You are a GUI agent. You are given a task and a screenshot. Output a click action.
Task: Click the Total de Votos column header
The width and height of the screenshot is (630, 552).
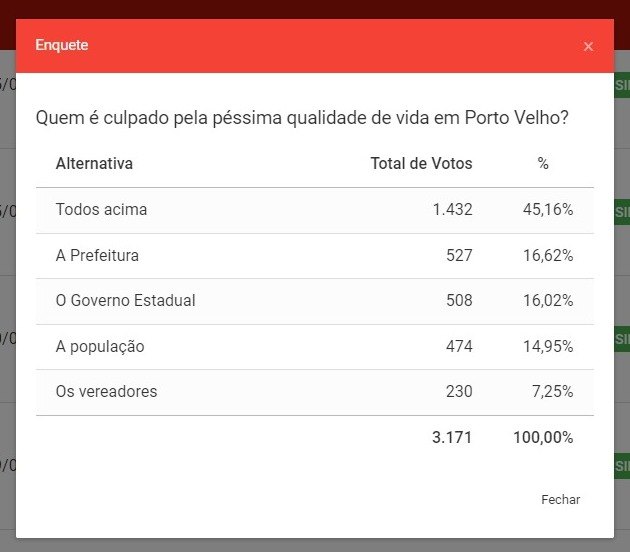(421, 163)
